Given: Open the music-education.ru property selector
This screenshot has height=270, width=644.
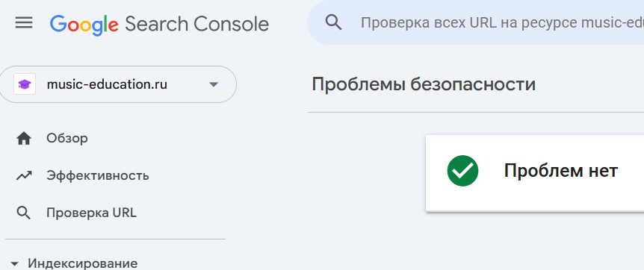Looking at the screenshot, I should pos(117,84).
